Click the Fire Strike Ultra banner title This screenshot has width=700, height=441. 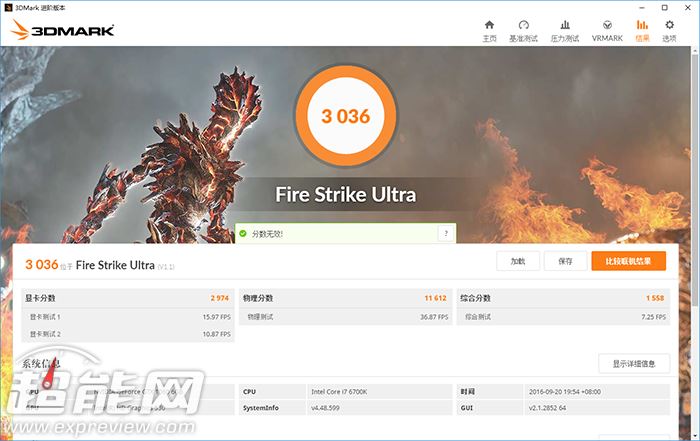tap(345, 194)
